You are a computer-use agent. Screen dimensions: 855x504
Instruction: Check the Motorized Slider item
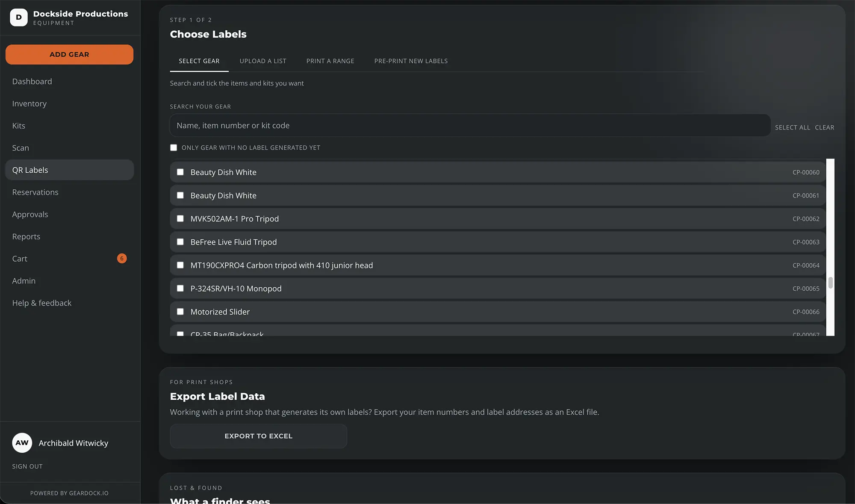180,312
